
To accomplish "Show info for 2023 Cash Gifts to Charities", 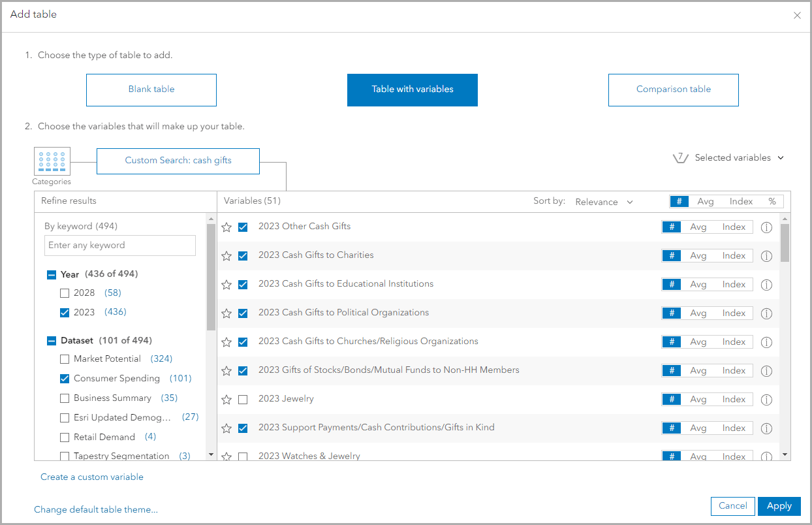I will 767,256.
